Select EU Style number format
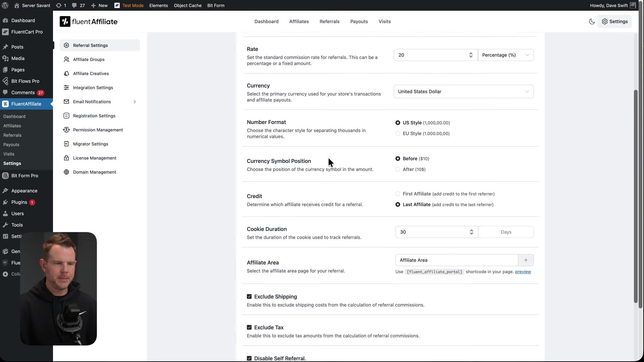Image resolution: width=644 pixels, height=362 pixels. point(398,133)
